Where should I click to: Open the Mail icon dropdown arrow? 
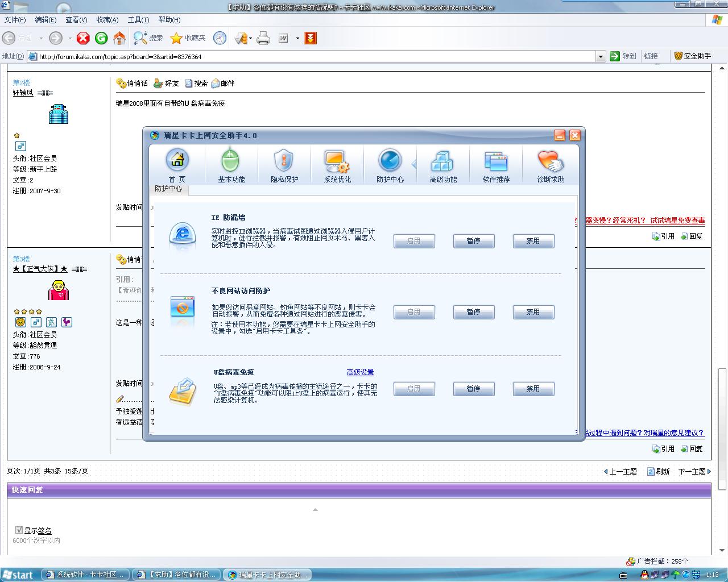[x=250, y=39]
